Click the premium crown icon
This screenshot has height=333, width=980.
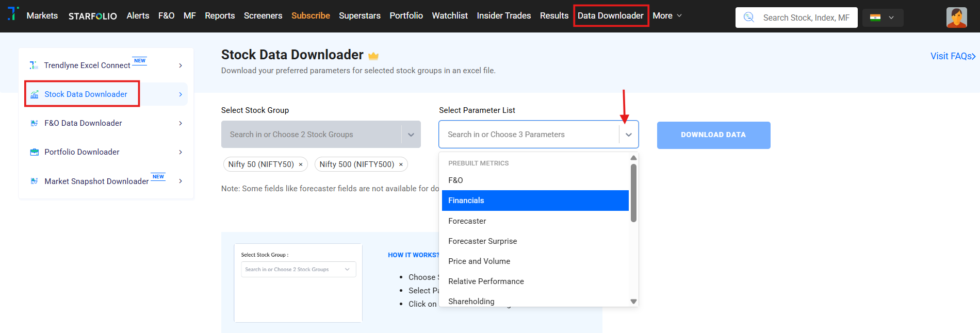373,55
